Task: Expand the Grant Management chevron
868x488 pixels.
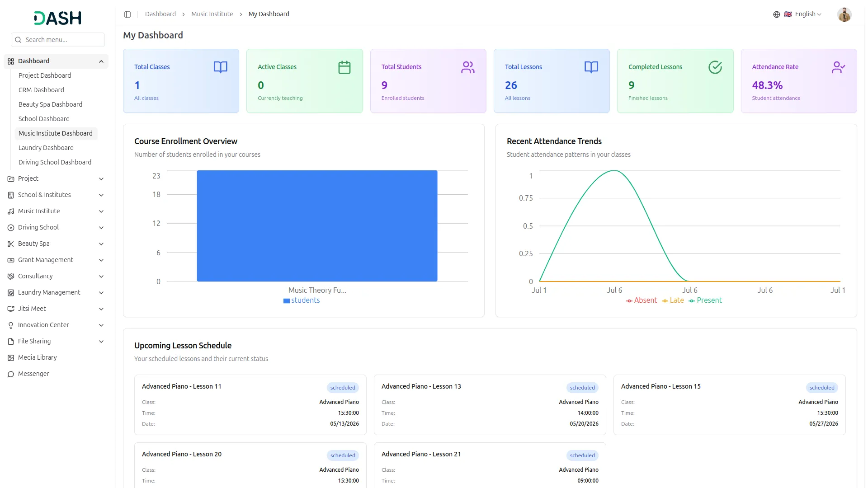Action: (101, 260)
